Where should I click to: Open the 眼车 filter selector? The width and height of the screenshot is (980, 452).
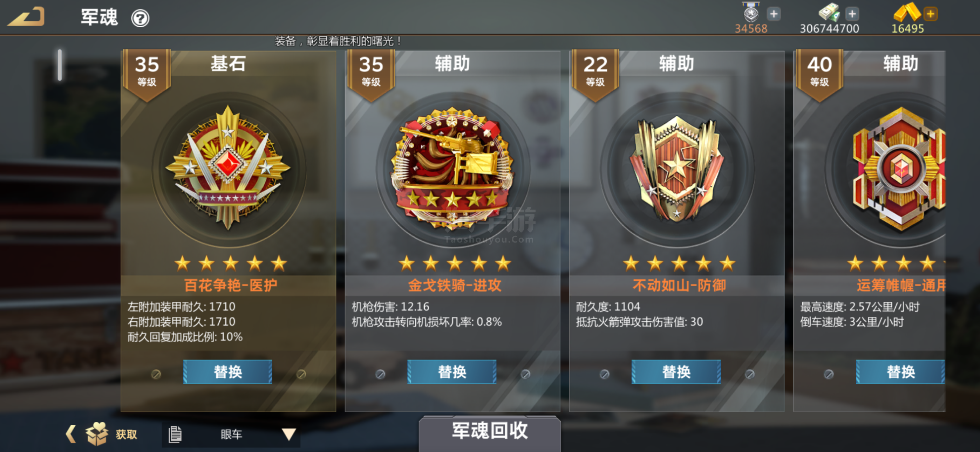[231, 434]
